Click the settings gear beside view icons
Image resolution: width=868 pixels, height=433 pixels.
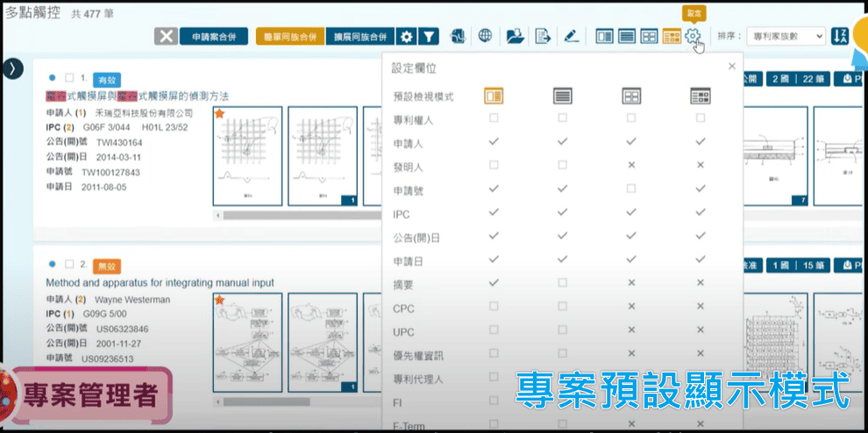point(693,36)
